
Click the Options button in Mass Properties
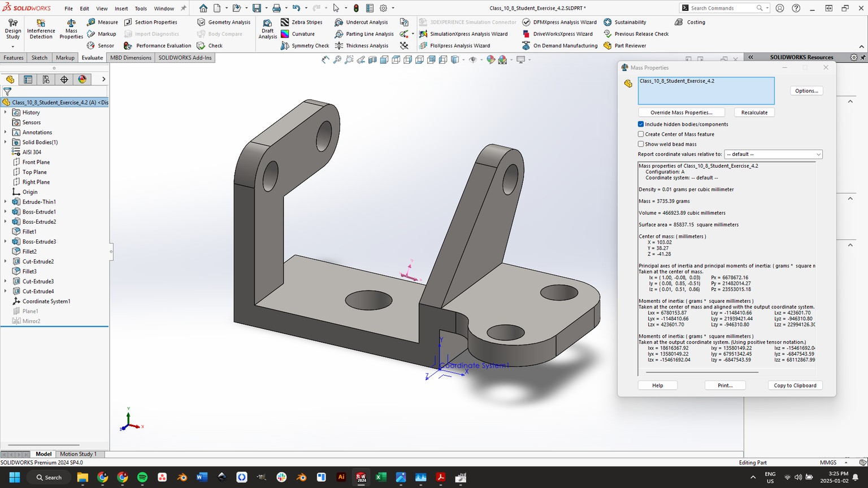click(x=806, y=91)
